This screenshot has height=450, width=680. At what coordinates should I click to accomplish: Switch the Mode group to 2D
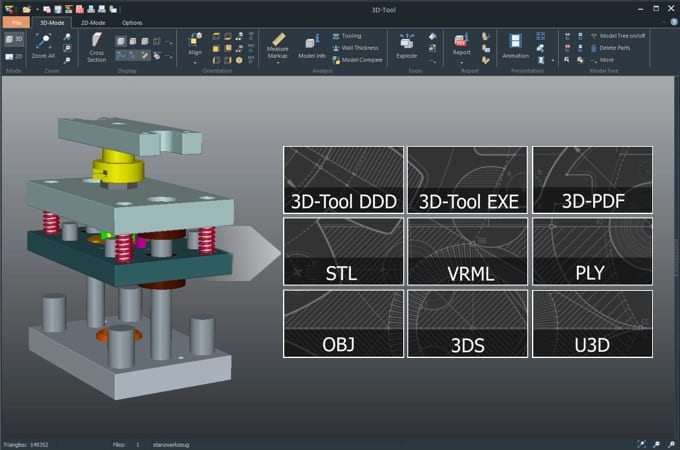tap(14, 56)
